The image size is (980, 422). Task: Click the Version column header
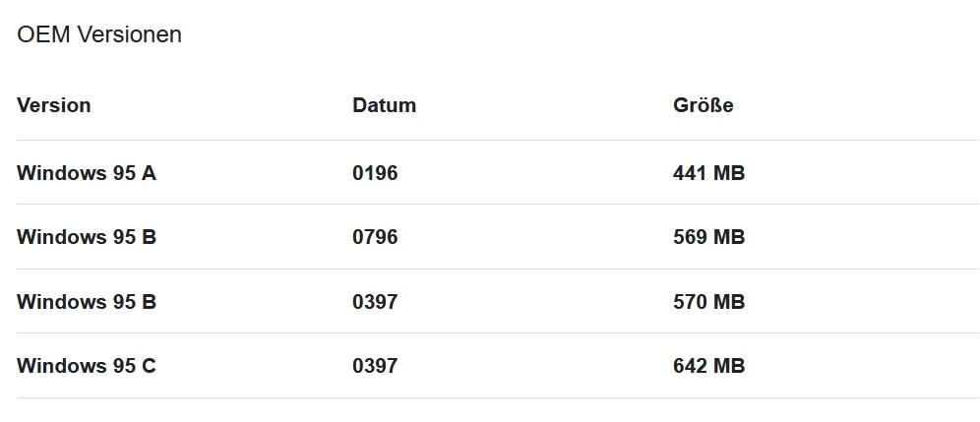tap(54, 105)
